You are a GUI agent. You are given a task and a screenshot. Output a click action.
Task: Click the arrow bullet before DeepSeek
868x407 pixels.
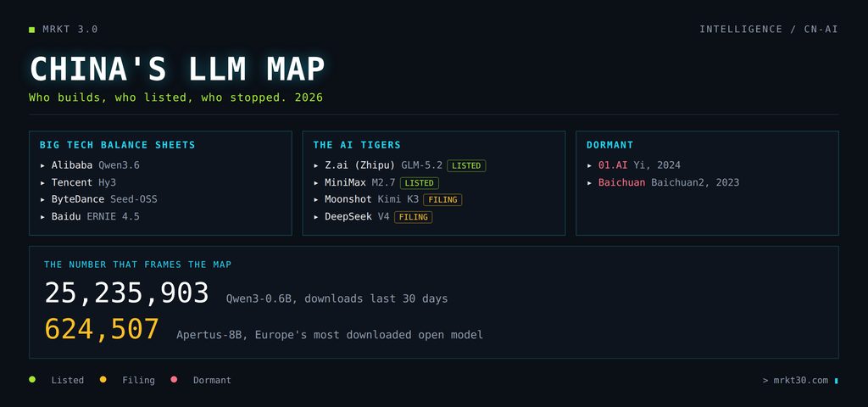[x=316, y=216]
